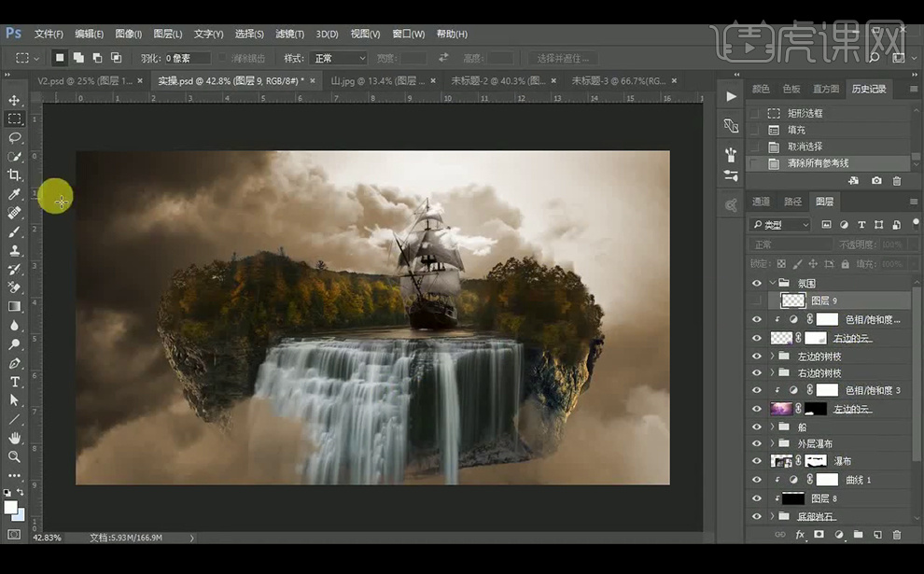Switch to the 通道 channels tab
The image size is (924, 574).
[x=762, y=202]
